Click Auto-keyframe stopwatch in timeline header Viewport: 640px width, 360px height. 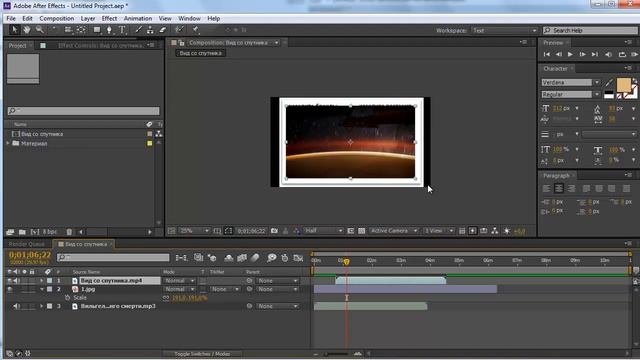(x=285, y=258)
